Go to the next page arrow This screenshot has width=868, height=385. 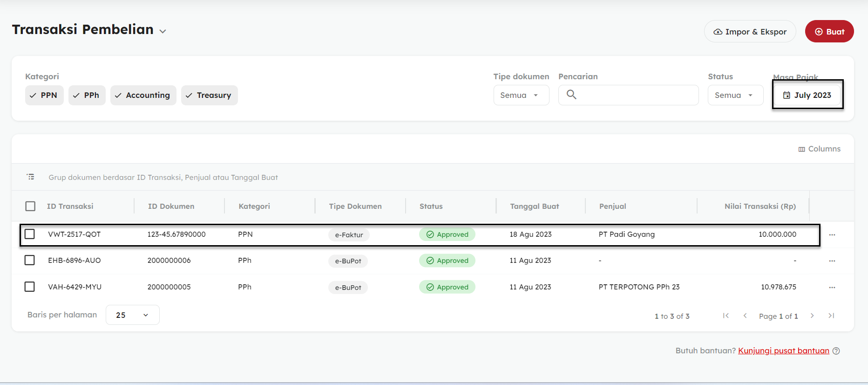pyautogui.click(x=812, y=316)
